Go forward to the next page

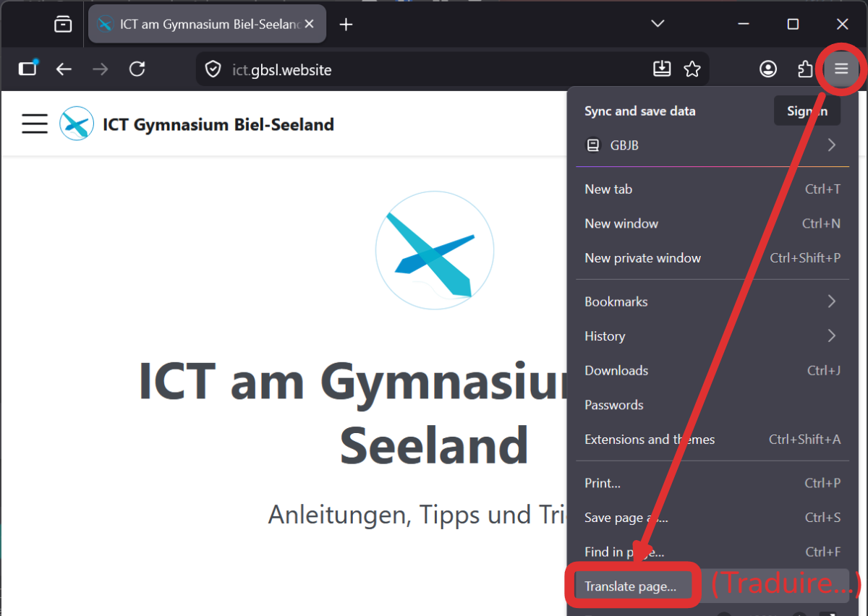[x=101, y=69]
